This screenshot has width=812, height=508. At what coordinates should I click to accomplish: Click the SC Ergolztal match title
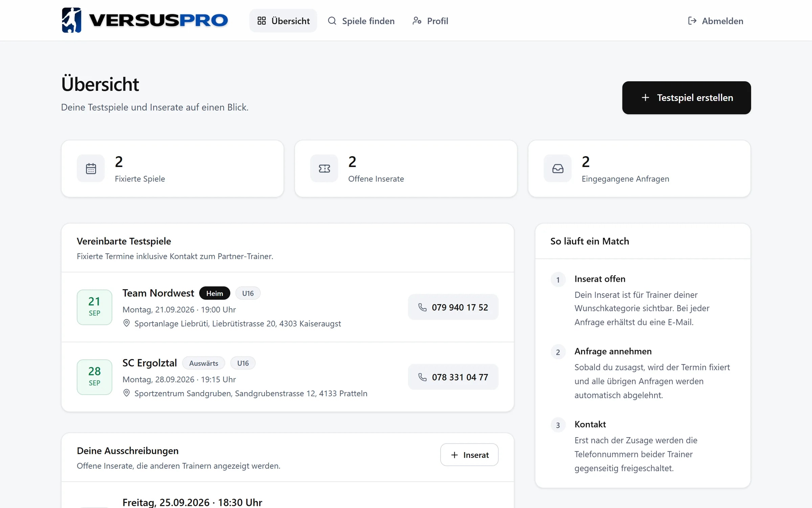(150, 363)
